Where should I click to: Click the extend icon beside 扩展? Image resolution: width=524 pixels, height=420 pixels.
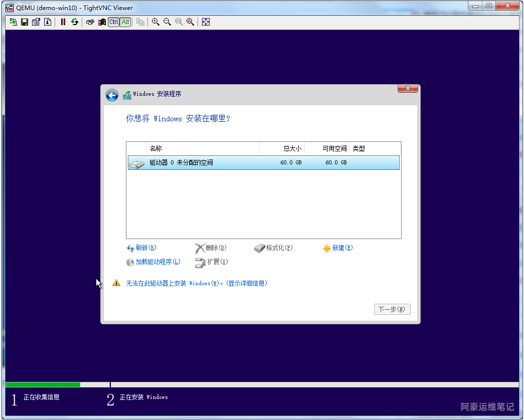pos(200,263)
